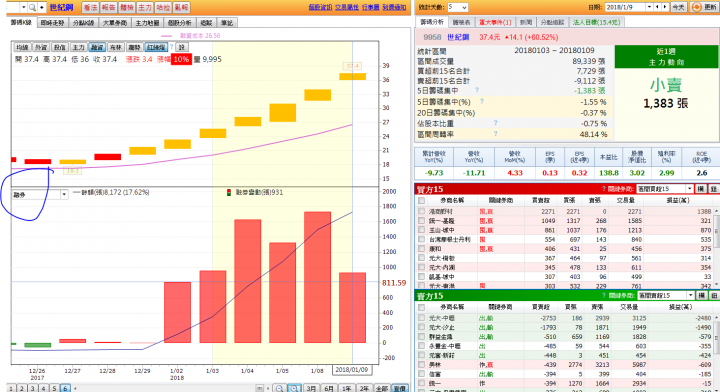Switch to the 籌碼表 tab
The width and height of the screenshot is (720, 392).
(x=461, y=22)
